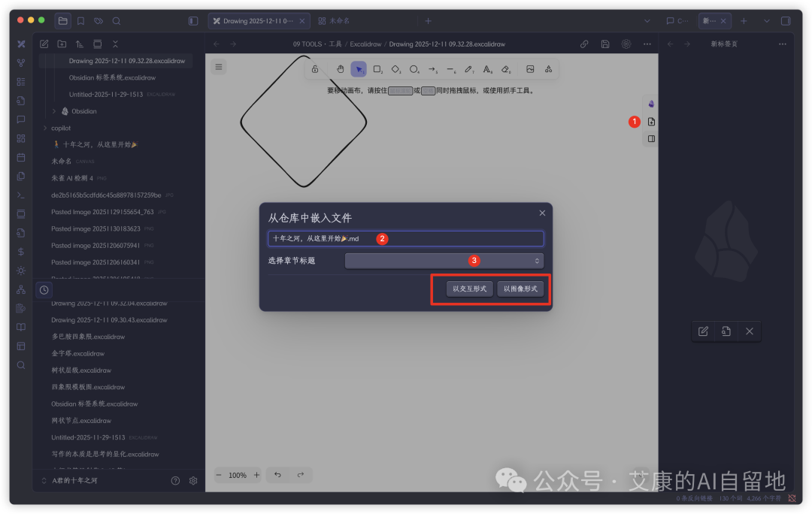This screenshot has width=812, height=514.
Task: Zoom in the canvas with plus button
Action: [256, 475]
